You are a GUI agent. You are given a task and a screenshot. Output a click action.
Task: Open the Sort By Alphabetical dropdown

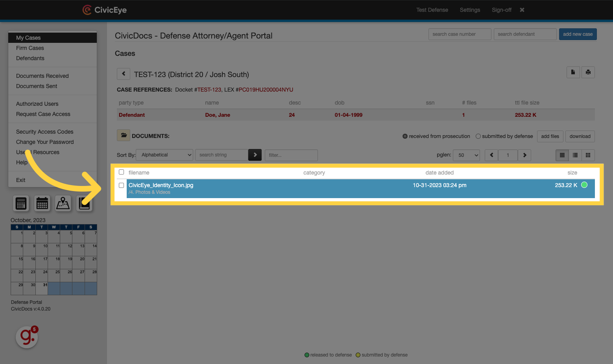coord(164,155)
